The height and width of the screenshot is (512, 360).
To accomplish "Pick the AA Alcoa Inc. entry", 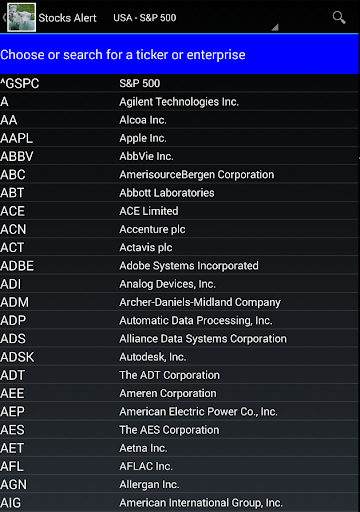I will (179, 120).
